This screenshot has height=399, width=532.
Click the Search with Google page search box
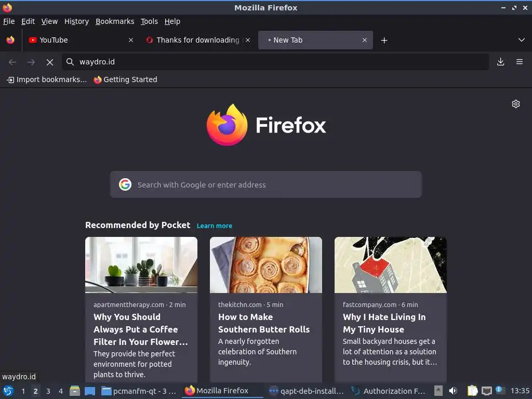(x=265, y=184)
